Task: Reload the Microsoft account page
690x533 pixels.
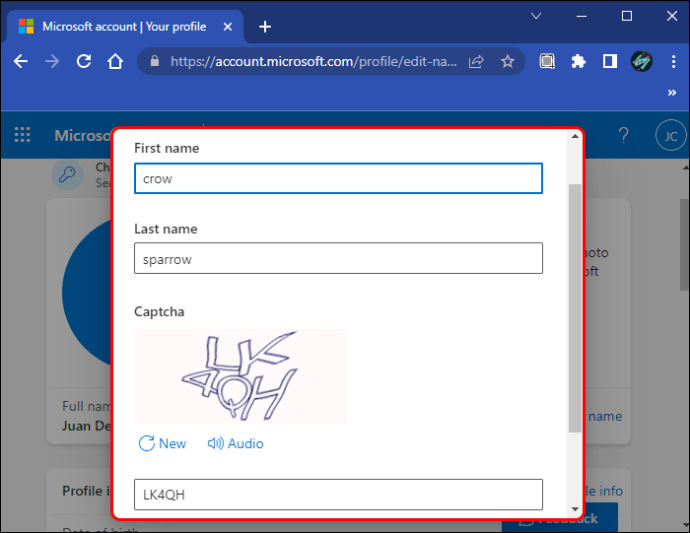Action: point(84,61)
